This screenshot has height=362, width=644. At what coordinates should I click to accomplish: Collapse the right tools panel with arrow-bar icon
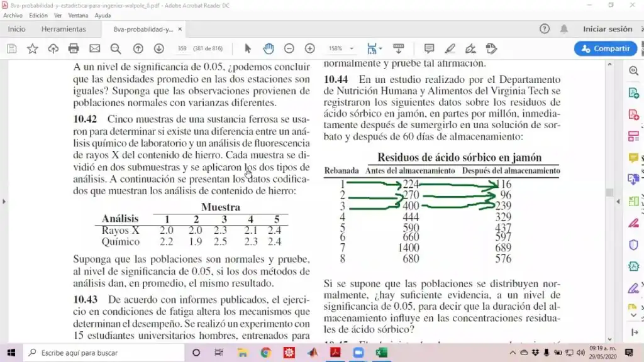635,332
